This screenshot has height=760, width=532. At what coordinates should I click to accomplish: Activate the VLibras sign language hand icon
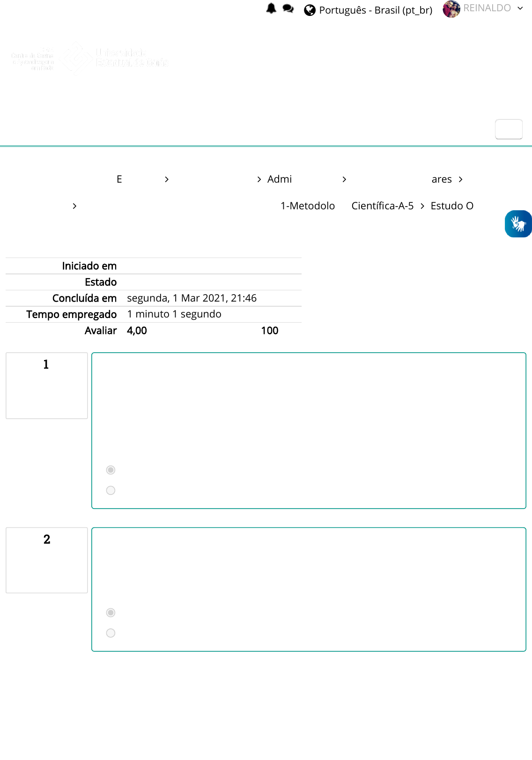518,224
